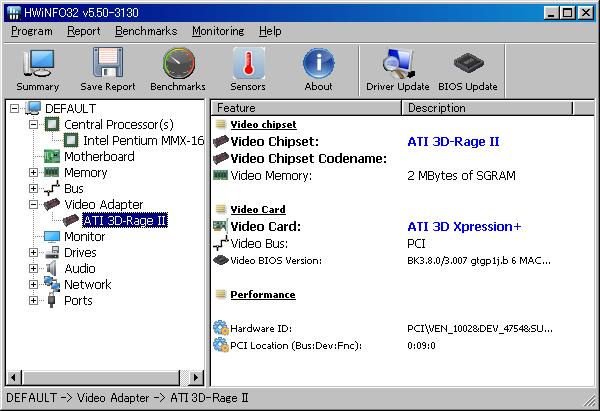The height and width of the screenshot is (411, 600).
Task: Expand the Network tree node
Action: 33,284
